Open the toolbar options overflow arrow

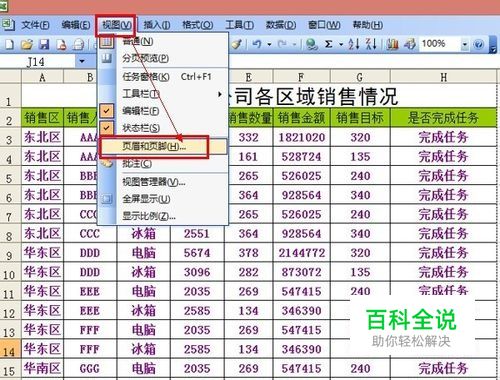tap(493, 45)
